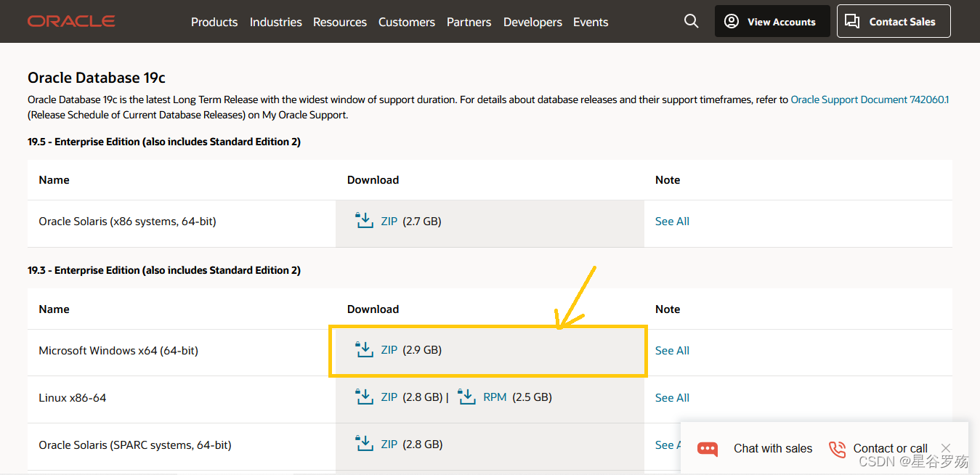980x475 pixels.
Task: Open the Customers menu
Action: [x=407, y=22]
